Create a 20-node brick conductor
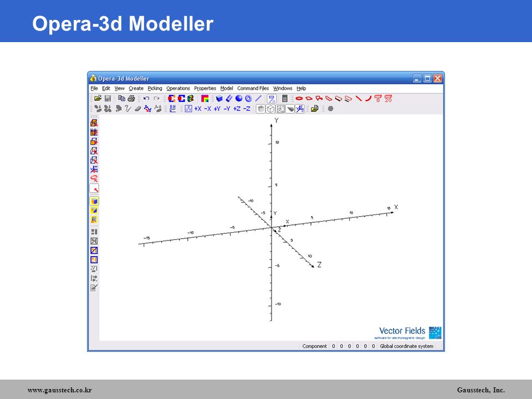The width and height of the screenshot is (532, 399). pos(388,99)
